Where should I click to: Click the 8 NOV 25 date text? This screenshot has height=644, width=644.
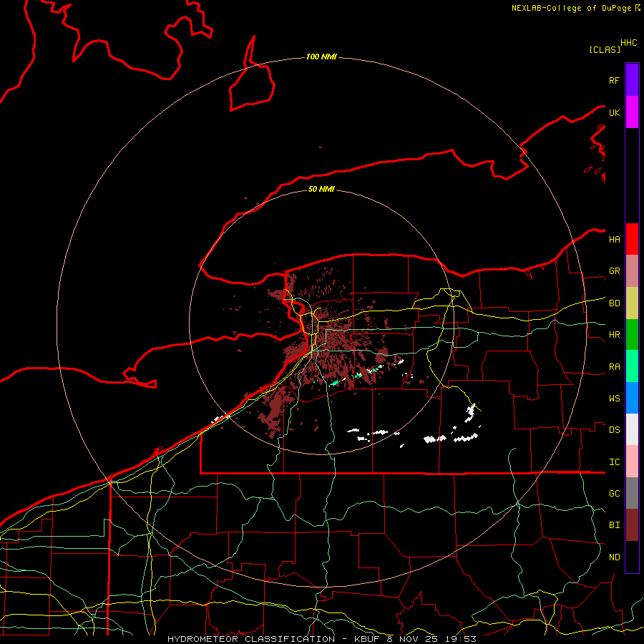click(412, 639)
